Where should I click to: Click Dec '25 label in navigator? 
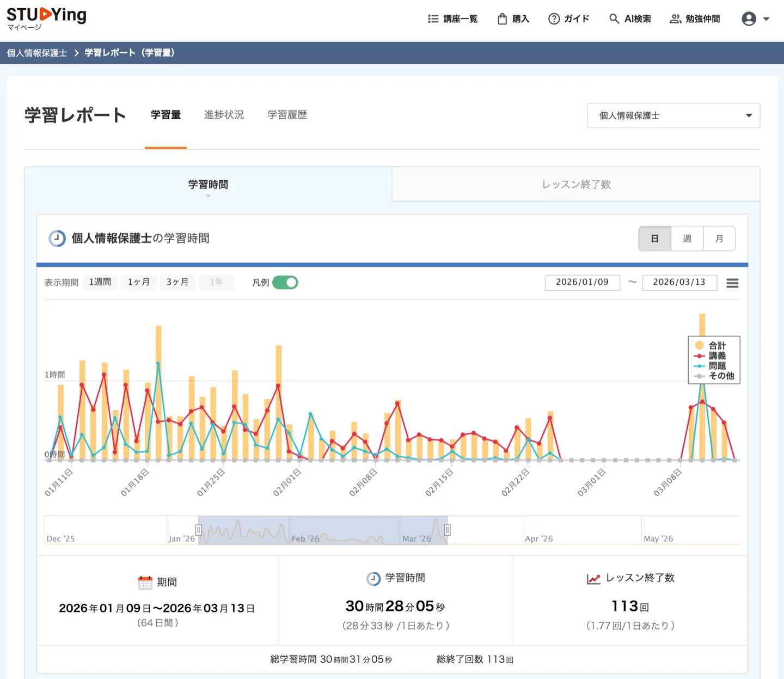point(60,539)
